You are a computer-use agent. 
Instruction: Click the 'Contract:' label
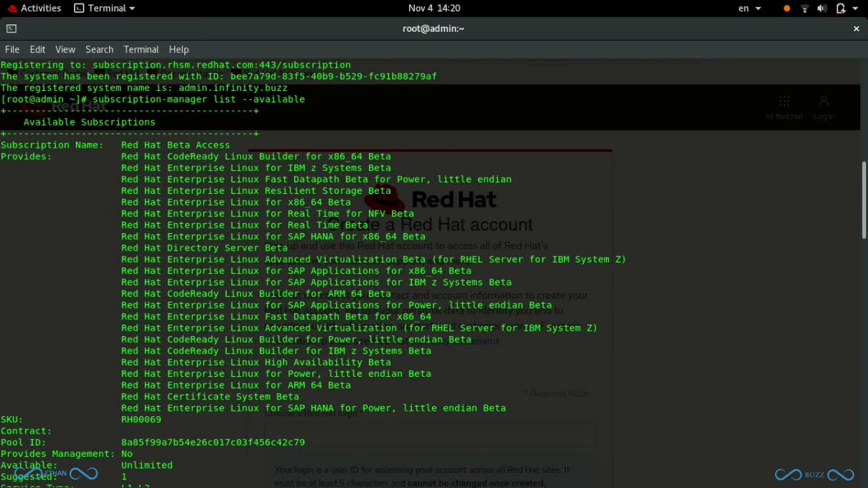coord(26,431)
